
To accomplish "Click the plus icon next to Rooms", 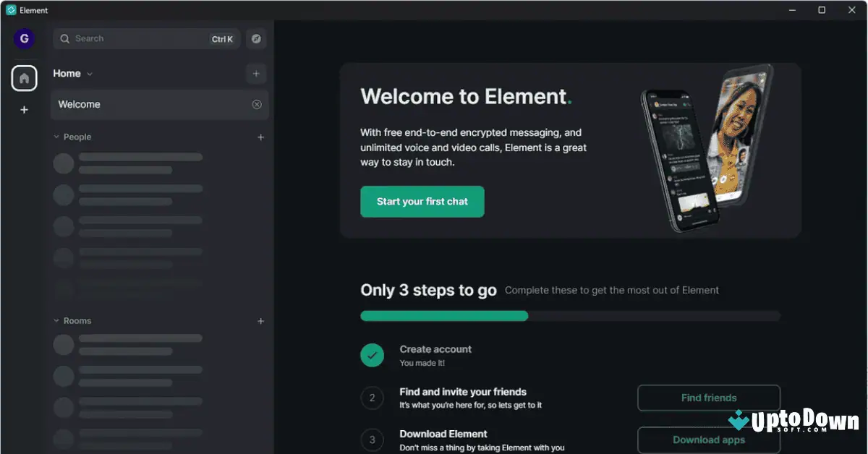I will pos(260,320).
